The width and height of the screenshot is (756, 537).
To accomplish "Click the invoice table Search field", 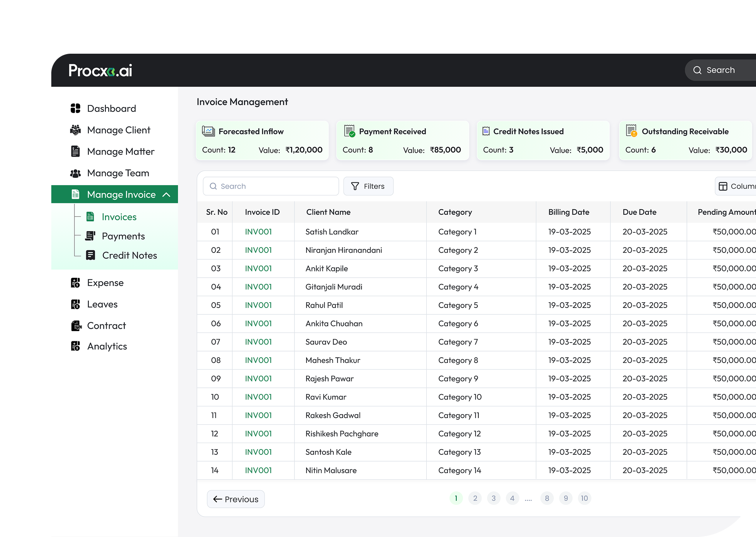I will coord(271,186).
